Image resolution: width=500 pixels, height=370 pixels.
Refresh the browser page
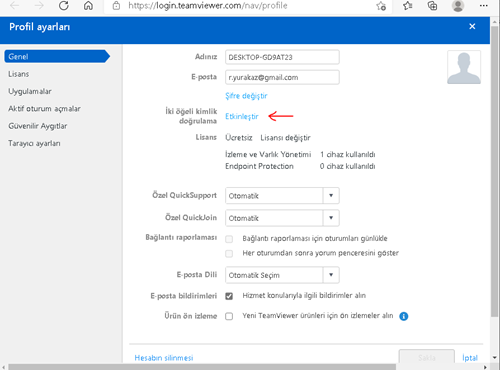point(64,6)
